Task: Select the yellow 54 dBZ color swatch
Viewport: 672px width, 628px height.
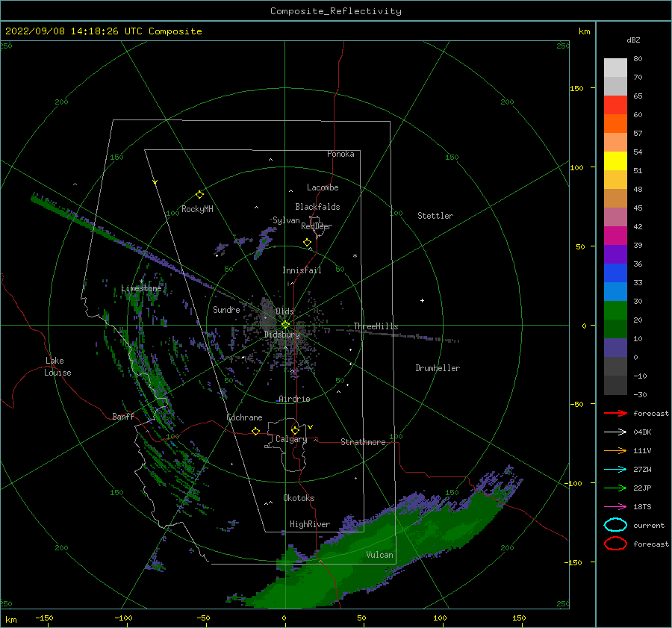Action: coord(615,161)
